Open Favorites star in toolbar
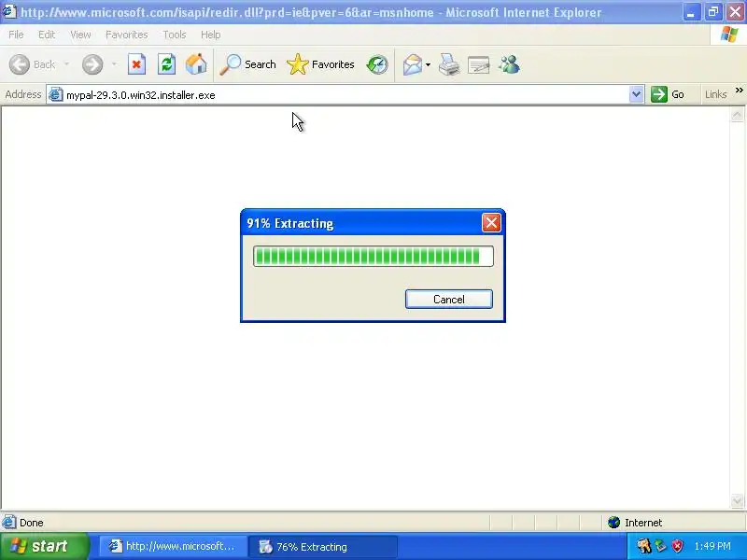 click(320, 64)
